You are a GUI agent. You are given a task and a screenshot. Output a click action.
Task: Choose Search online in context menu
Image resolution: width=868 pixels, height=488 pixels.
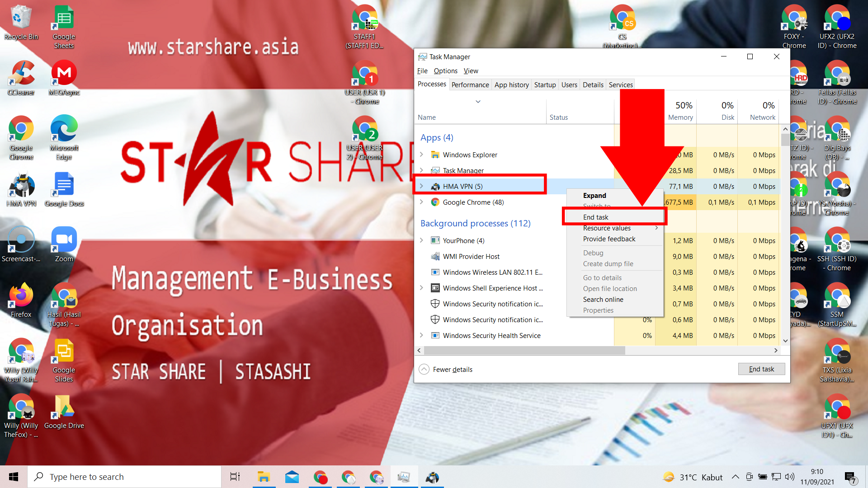(x=615, y=300)
